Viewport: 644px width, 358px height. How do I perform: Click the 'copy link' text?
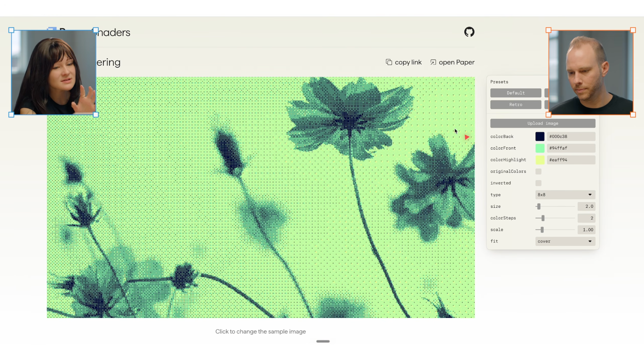click(x=408, y=62)
